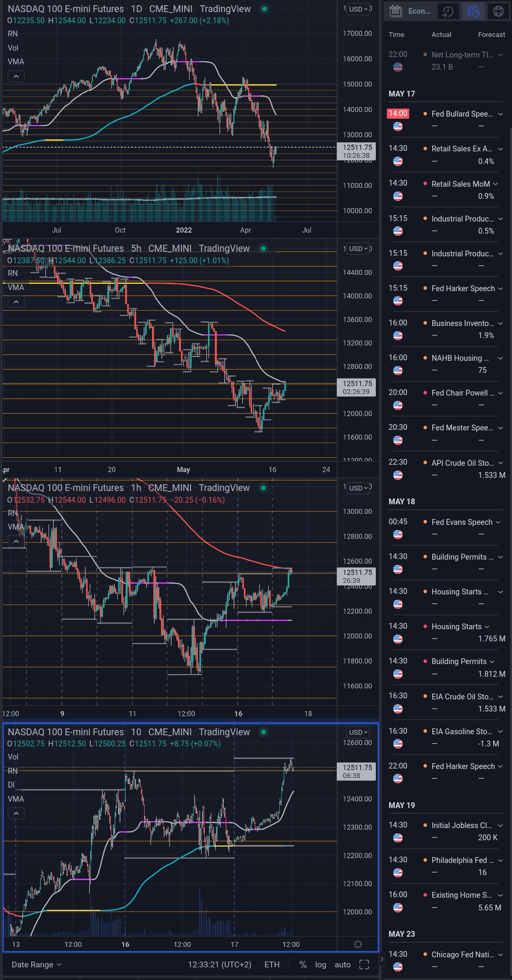Click price label 12511.75 on daily chart axis
This screenshot has width=512, height=980.
click(x=356, y=151)
